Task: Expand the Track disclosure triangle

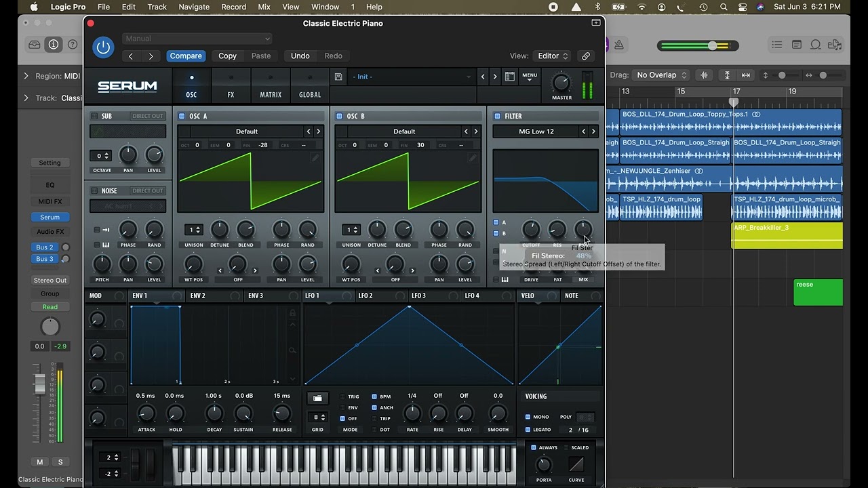Action: pos(26,98)
